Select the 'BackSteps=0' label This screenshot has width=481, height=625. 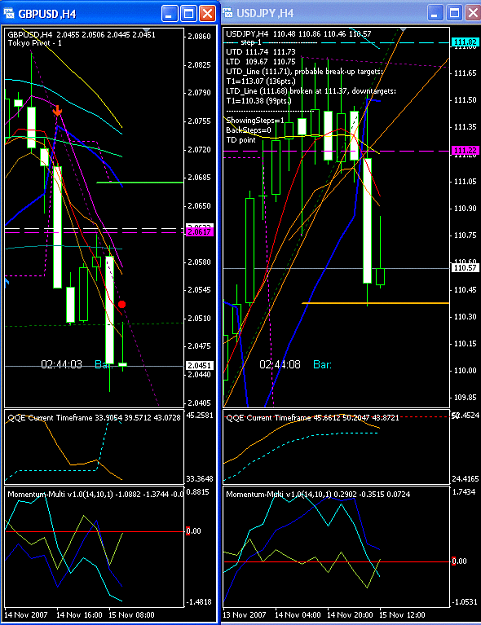(x=249, y=130)
